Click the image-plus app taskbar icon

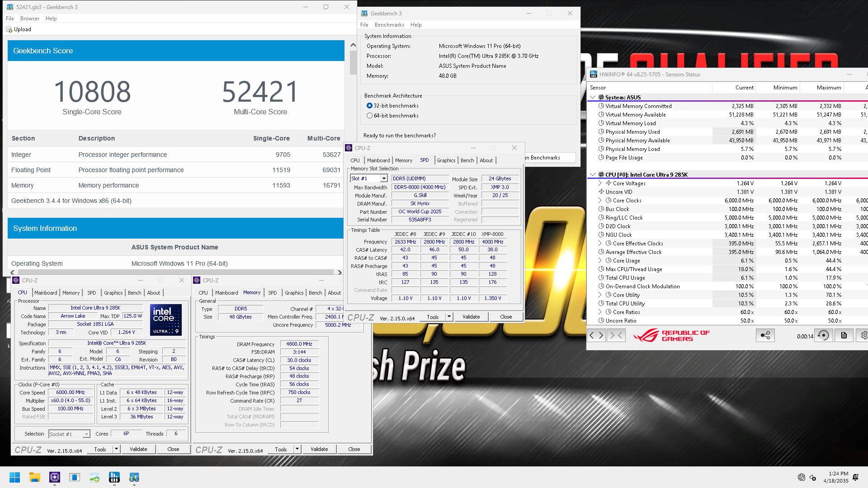(94, 477)
